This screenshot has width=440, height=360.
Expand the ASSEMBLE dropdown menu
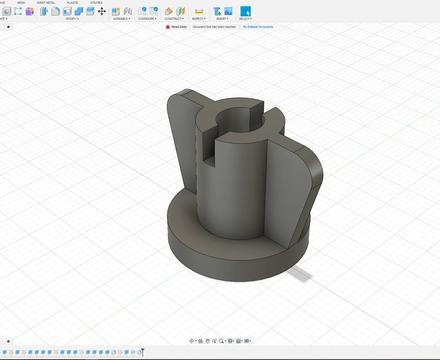tap(121, 19)
